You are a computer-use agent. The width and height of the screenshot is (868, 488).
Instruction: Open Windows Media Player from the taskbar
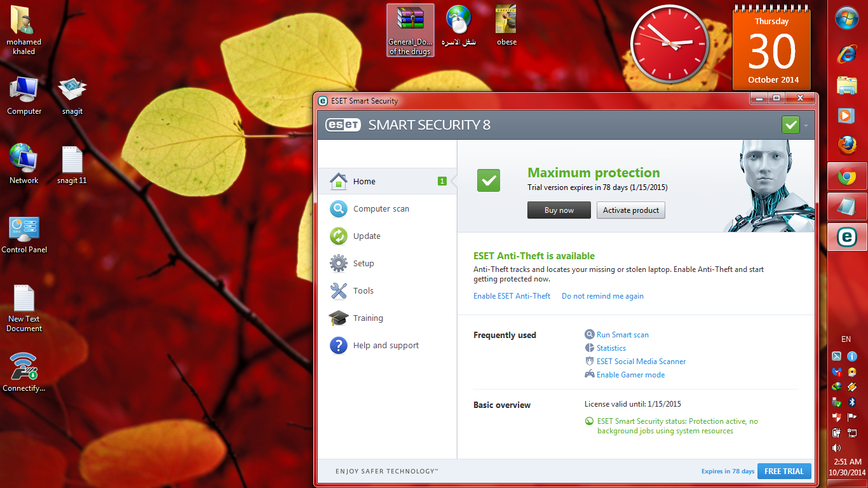point(847,116)
